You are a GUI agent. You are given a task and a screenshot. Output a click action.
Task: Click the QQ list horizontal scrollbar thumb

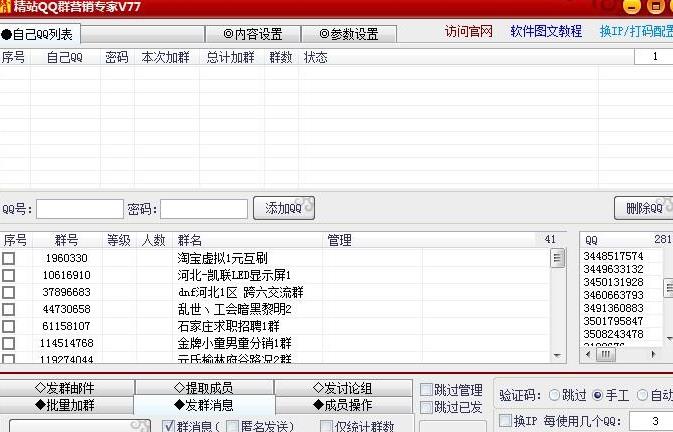coord(606,354)
